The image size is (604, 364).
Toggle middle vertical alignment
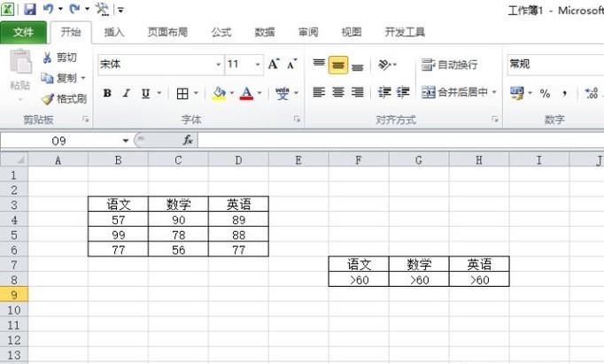pyautogui.click(x=338, y=65)
